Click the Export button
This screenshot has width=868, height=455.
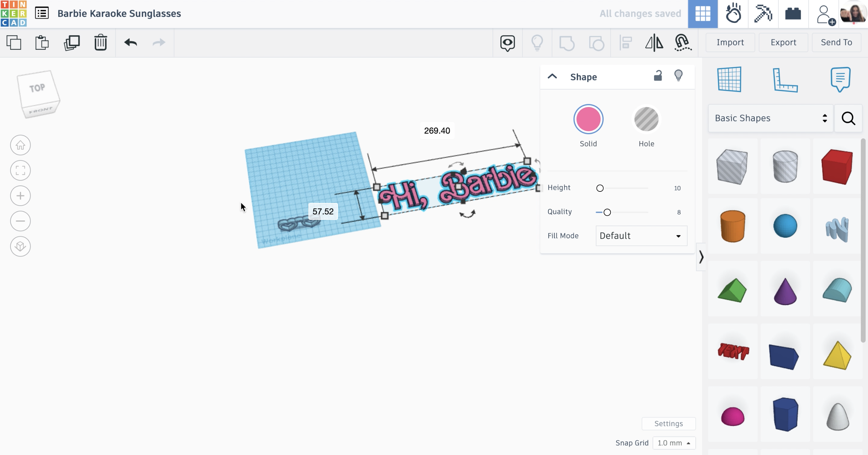click(x=783, y=42)
